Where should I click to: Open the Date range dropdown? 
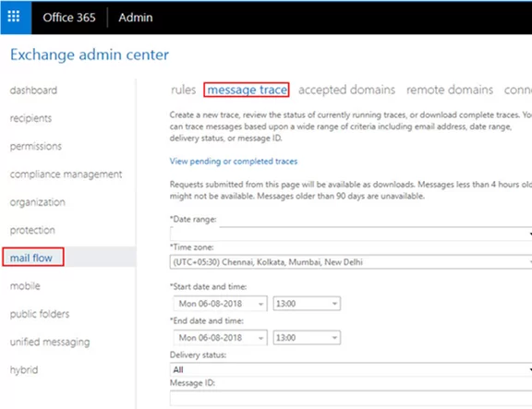351,234
